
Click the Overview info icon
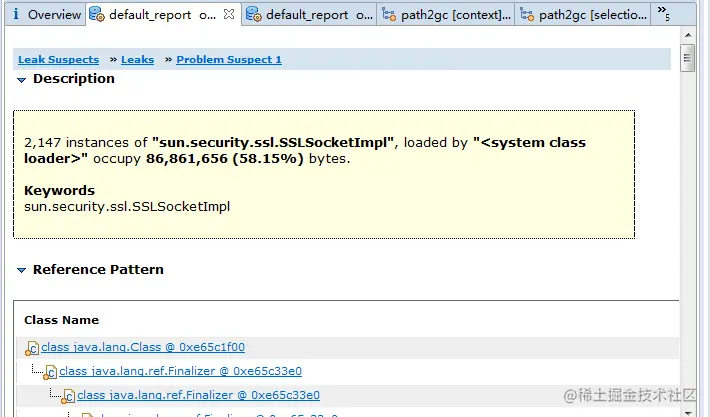click(x=16, y=14)
